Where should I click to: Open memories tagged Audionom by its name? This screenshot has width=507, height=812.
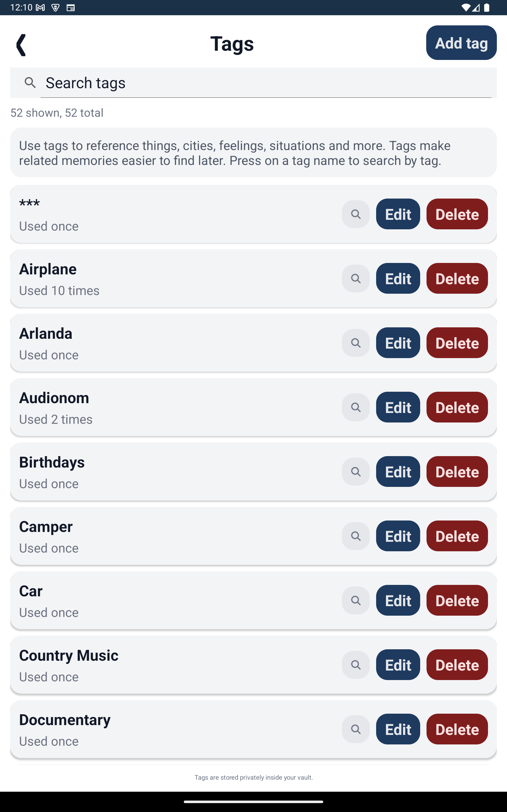pyautogui.click(x=54, y=398)
